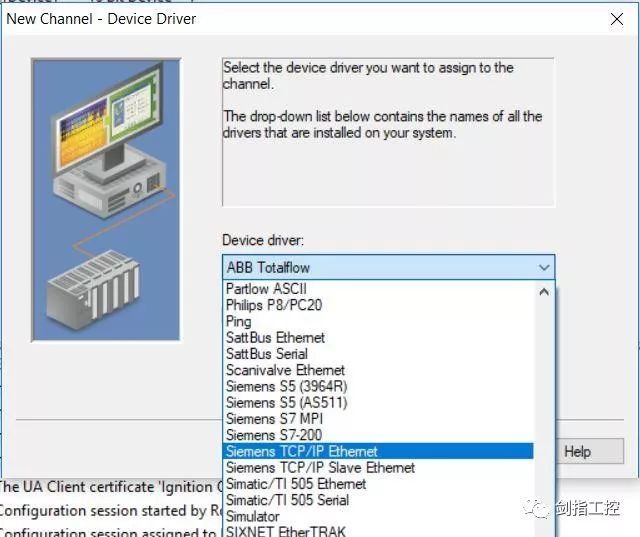Select the Ping driver entry
Image resolution: width=640 pixels, height=537 pixels.
coord(239,321)
